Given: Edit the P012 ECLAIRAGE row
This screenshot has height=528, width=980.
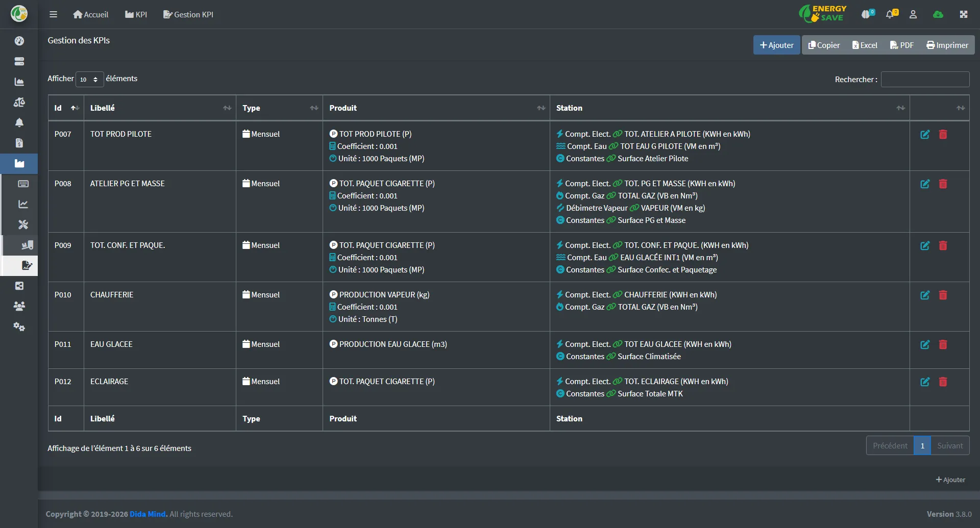Looking at the screenshot, I should (x=925, y=382).
